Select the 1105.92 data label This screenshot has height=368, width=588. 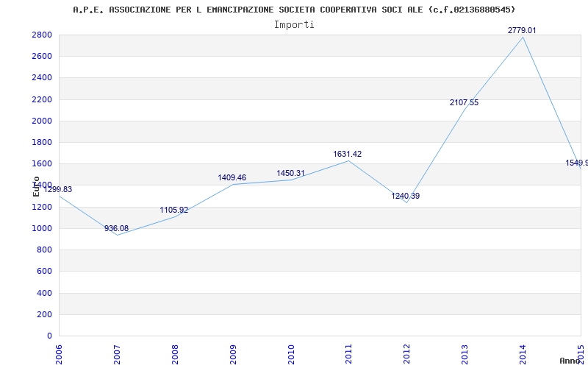174,210
